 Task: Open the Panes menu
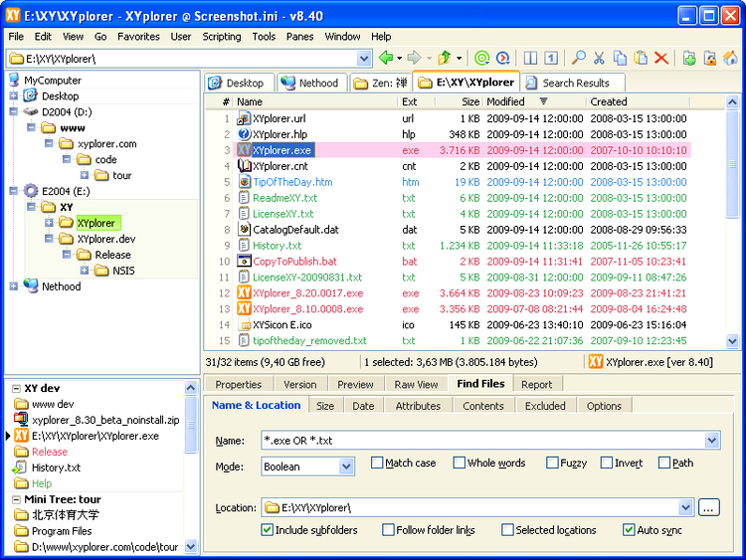coord(299,37)
